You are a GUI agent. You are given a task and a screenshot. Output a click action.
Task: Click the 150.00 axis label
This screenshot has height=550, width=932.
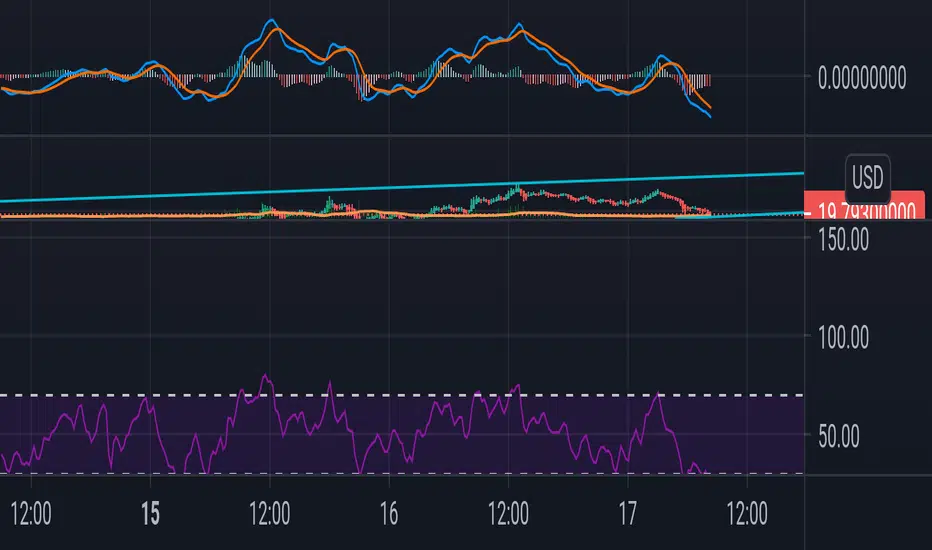pos(843,240)
